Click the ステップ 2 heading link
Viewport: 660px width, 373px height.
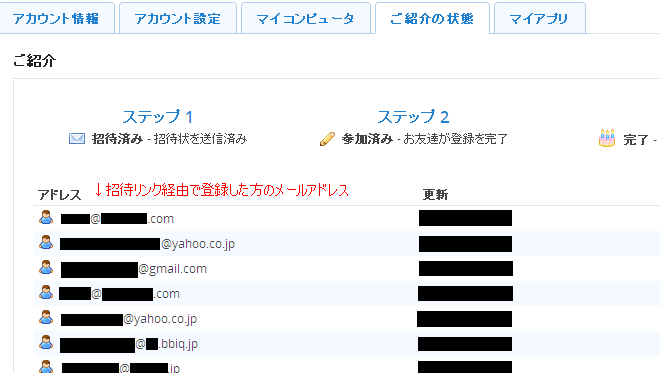click(x=413, y=117)
